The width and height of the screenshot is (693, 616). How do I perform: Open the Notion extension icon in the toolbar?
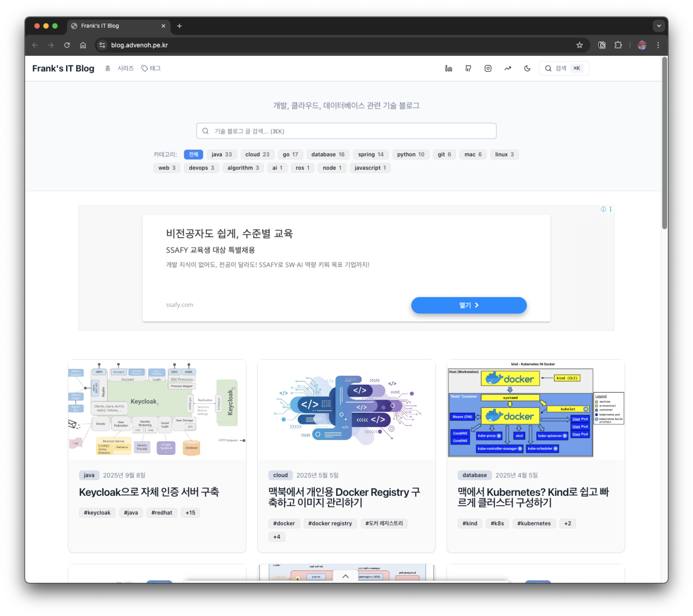tap(602, 45)
